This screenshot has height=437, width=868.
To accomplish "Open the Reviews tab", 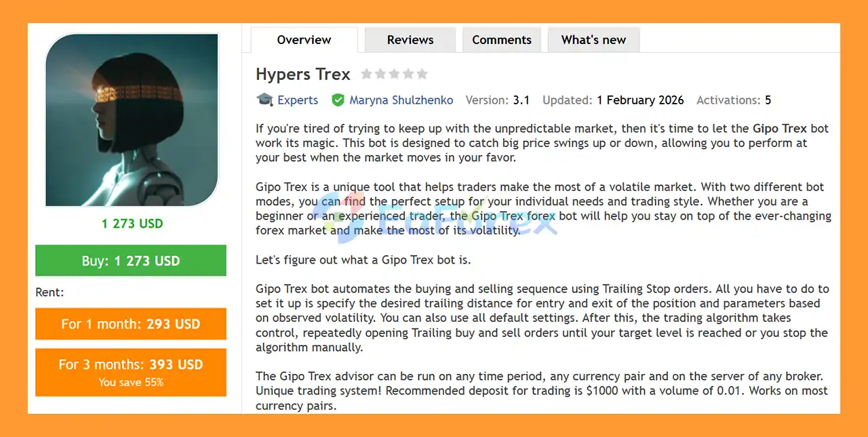I will click(x=410, y=40).
